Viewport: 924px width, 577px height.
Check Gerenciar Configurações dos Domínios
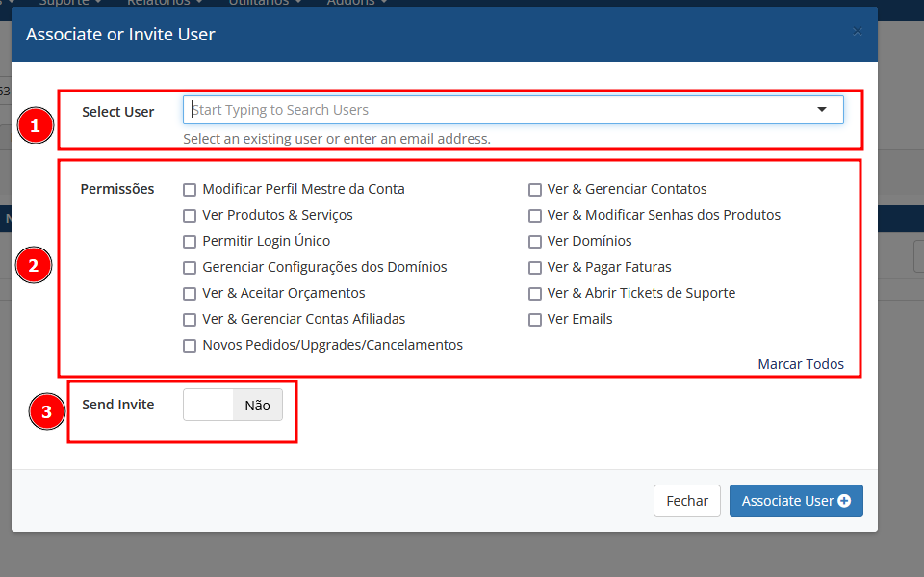[x=190, y=267]
